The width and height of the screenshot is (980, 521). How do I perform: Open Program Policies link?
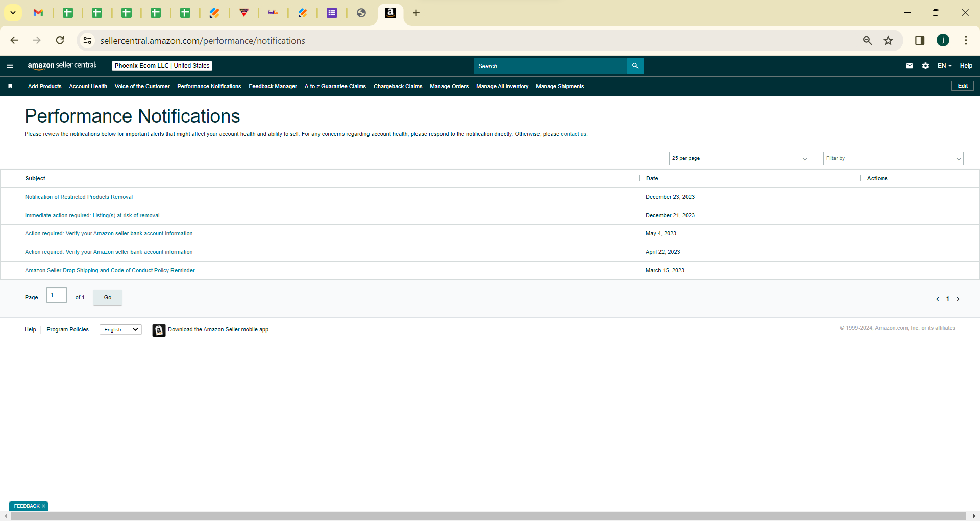point(67,329)
